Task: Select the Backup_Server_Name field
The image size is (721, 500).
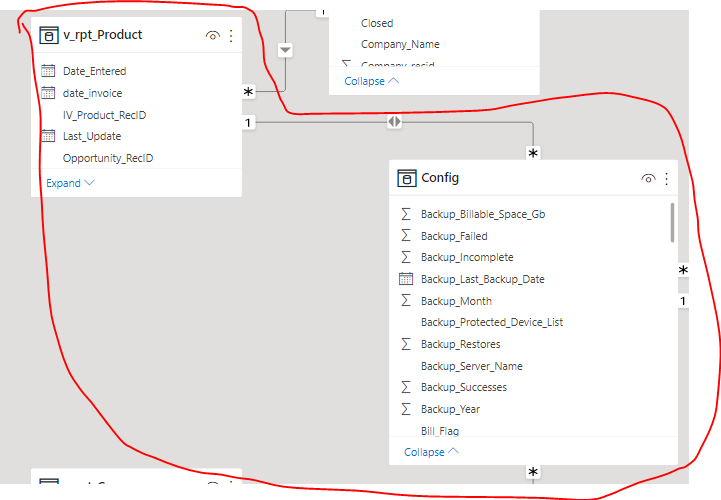Action: (472, 366)
